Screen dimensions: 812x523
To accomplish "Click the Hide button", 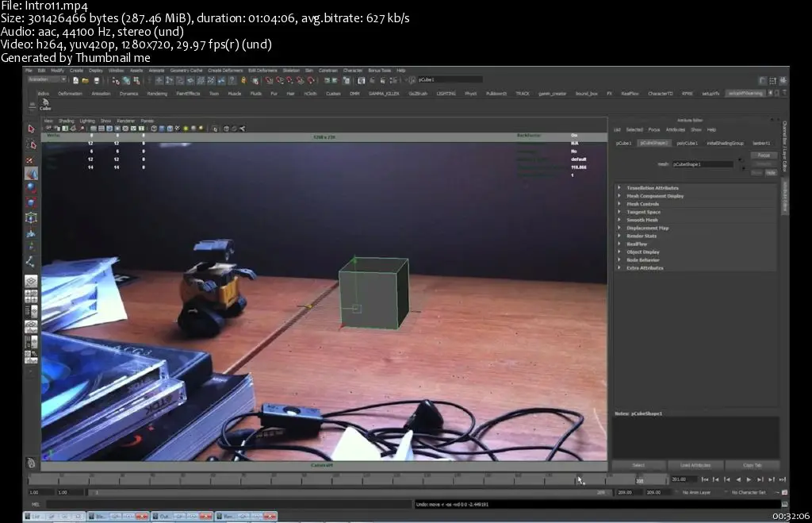I will (771, 172).
